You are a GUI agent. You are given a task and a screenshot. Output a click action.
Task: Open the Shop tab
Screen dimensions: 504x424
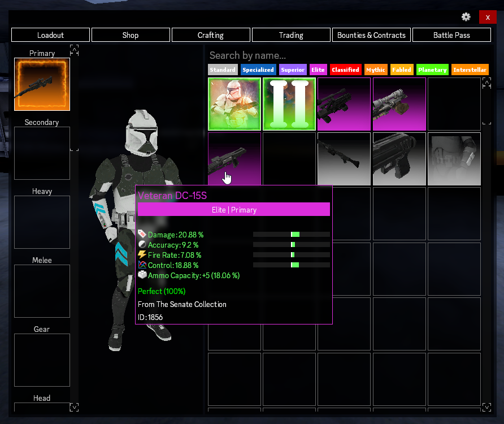coord(131,35)
